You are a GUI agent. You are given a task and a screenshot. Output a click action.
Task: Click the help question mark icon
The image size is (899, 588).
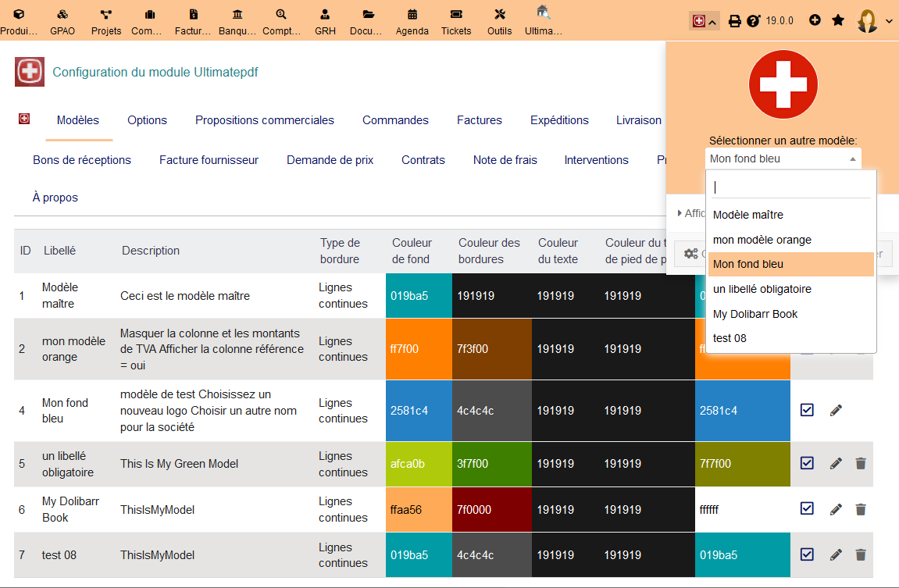point(753,21)
